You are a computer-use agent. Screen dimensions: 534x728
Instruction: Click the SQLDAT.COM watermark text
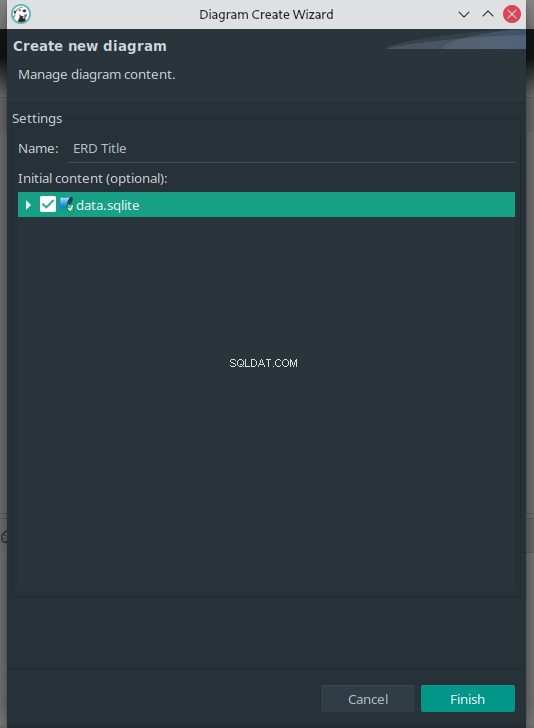pyautogui.click(x=263, y=363)
